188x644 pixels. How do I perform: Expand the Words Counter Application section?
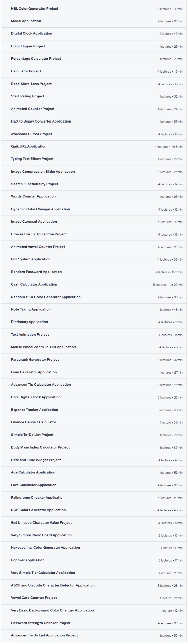click(x=94, y=197)
